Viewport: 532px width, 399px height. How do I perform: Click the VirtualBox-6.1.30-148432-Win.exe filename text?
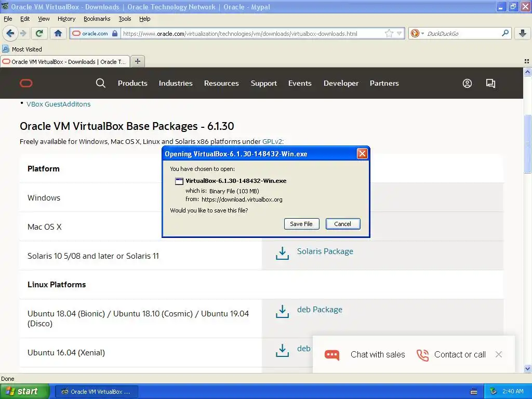pos(236,181)
